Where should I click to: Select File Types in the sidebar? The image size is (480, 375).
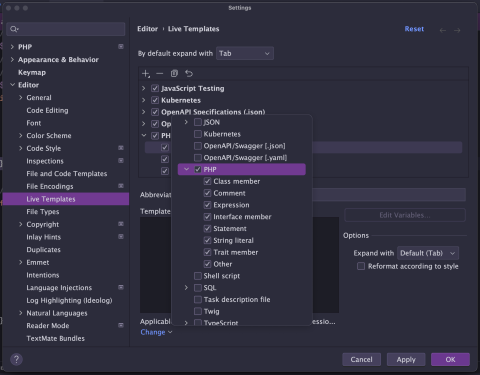coord(43,212)
